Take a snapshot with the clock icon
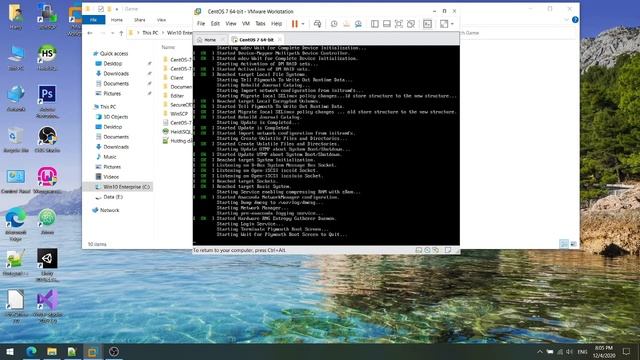This screenshot has height=360, width=640. pyautogui.click(x=334, y=24)
